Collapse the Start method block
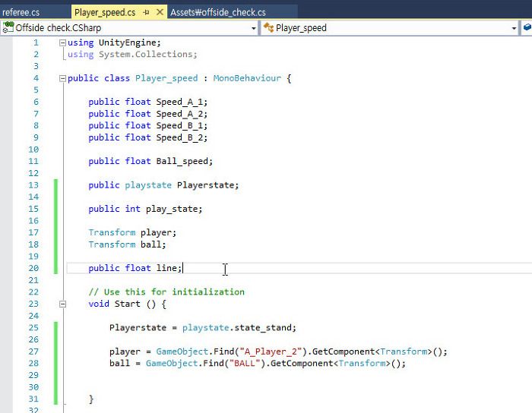Viewport: 532px width, 413px height. [62, 304]
